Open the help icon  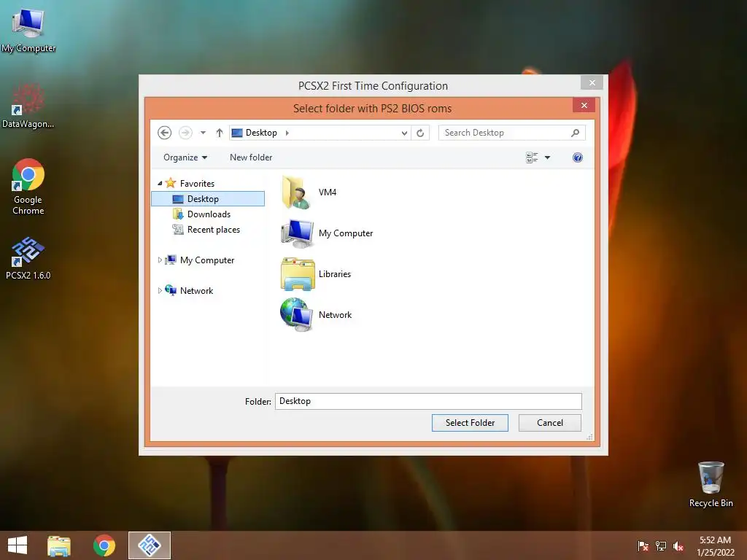[578, 157]
